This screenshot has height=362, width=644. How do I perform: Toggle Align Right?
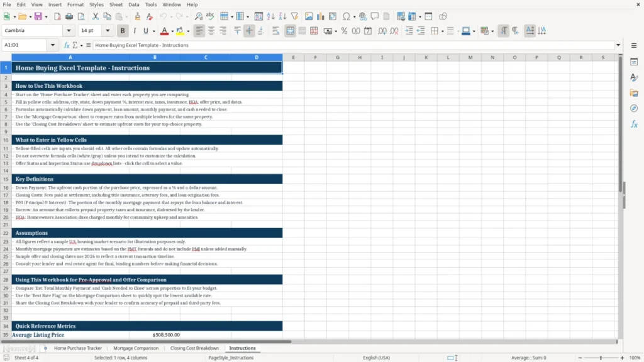(x=223, y=31)
